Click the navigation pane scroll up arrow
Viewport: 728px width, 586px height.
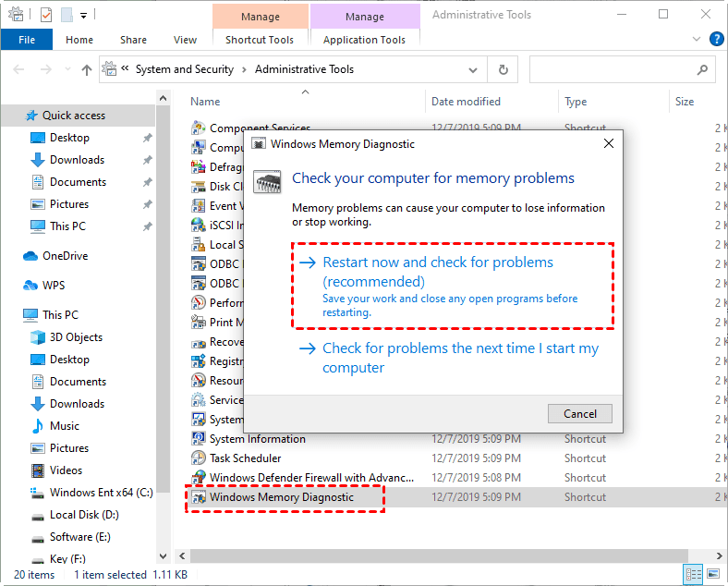coord(163,99)
